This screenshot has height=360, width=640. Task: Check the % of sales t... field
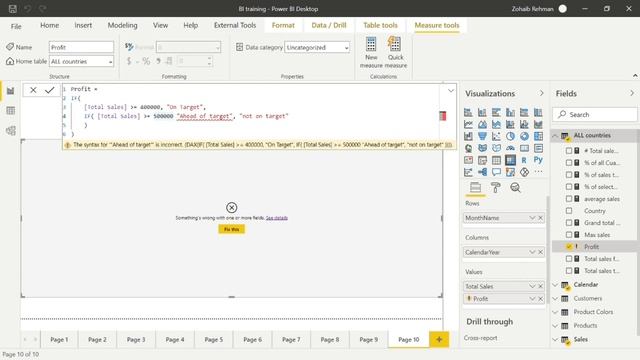(569, 175)
